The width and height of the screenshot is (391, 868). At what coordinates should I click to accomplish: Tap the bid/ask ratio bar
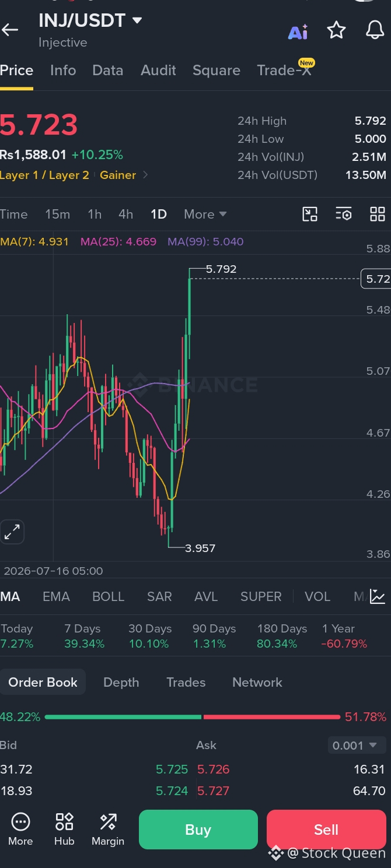[x=192, y=717]
